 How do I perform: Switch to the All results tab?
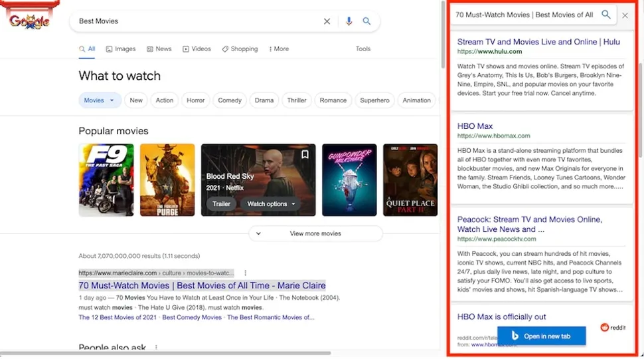click(x=87, y=49)
